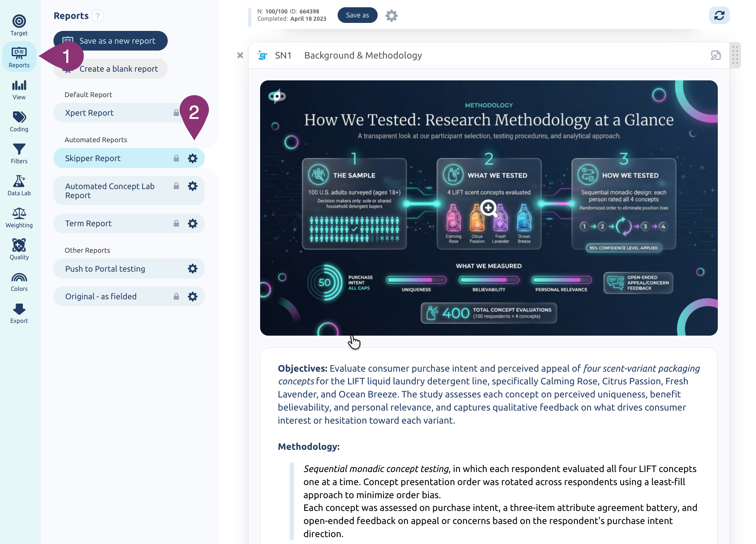Image resolution: width=756 pixels, height=544 pixels.
Task: Close the SN1 slide panel
Action: (x=240, y=55)
